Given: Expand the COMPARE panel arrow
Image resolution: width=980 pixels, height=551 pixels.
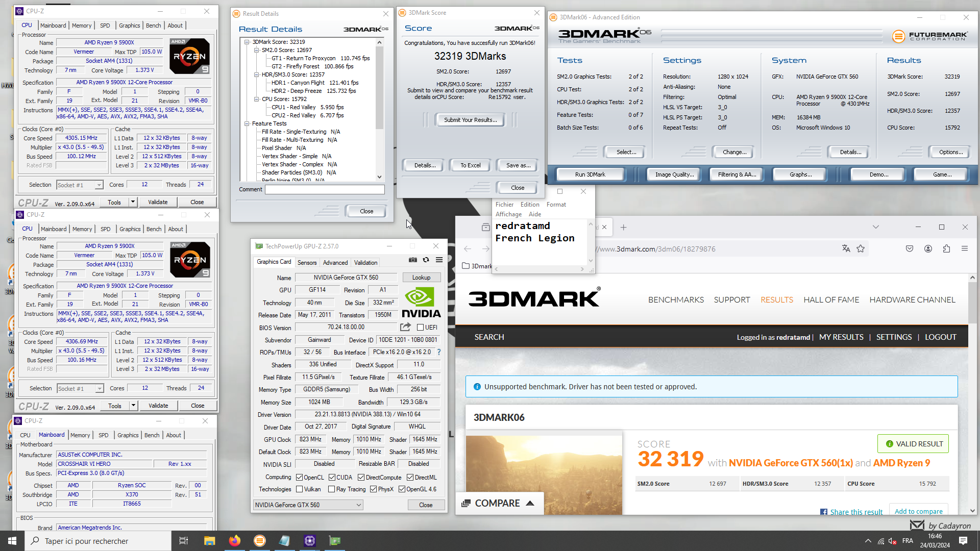Looking at the screenshot, I should (x=530, y=504).
